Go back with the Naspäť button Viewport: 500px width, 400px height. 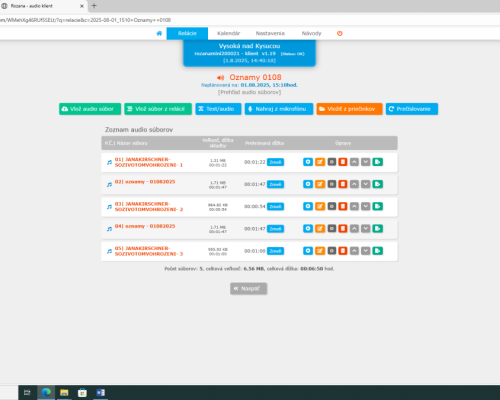(x=248, y=288)
